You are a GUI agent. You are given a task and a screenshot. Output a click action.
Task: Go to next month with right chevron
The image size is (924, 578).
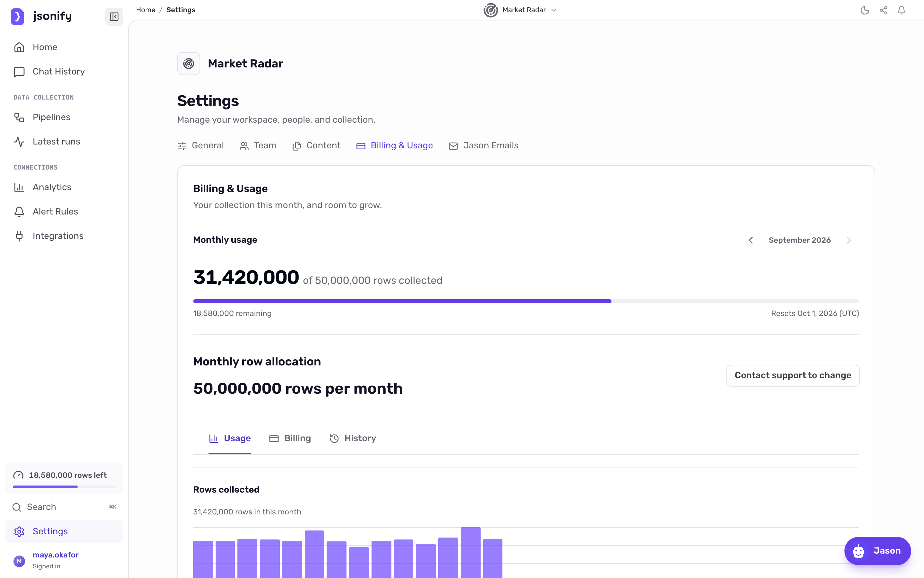click(848, 240)
